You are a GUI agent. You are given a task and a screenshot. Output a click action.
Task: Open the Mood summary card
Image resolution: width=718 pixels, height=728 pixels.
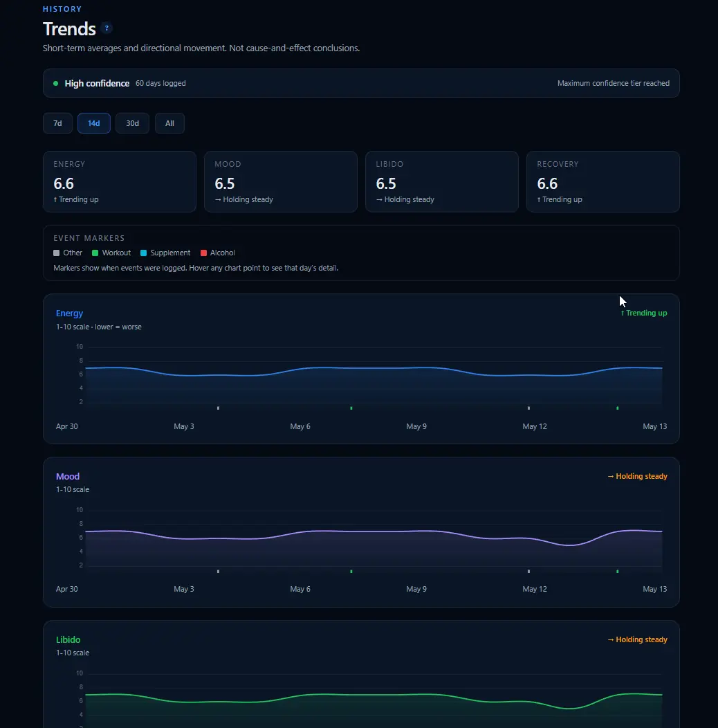pyautogui.click(x=281, y=181)
